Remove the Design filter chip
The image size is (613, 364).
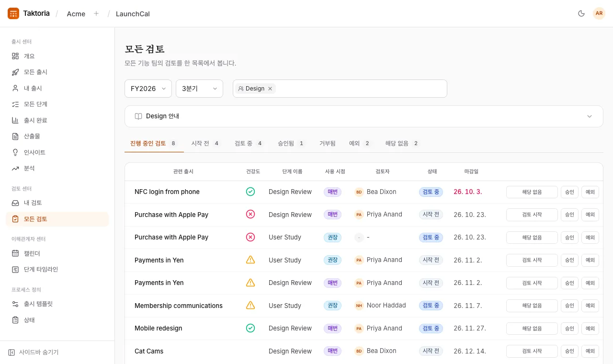point(270,89)
